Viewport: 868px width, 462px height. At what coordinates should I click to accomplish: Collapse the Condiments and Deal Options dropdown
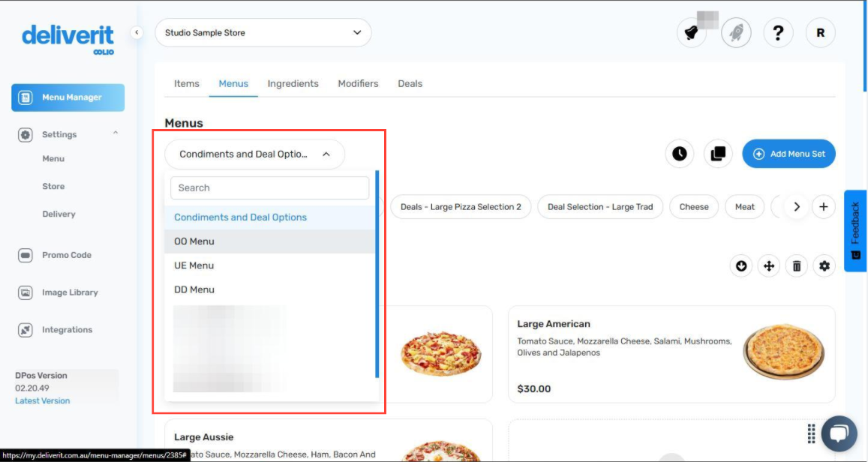click(x=255, y=154)
